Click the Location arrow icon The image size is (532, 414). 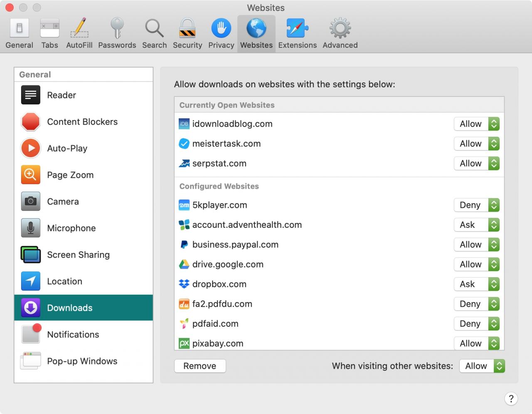[30, 281]
